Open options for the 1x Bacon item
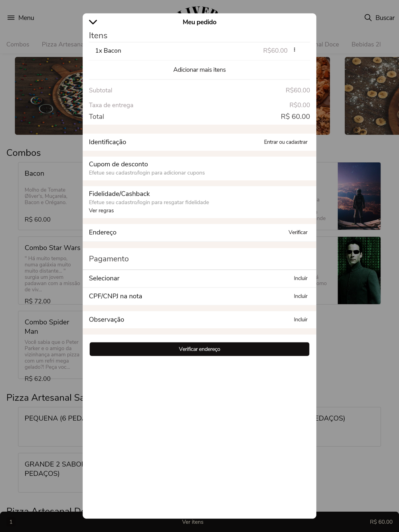This screenshot has height=532, width=399. [x=294, y=50]
